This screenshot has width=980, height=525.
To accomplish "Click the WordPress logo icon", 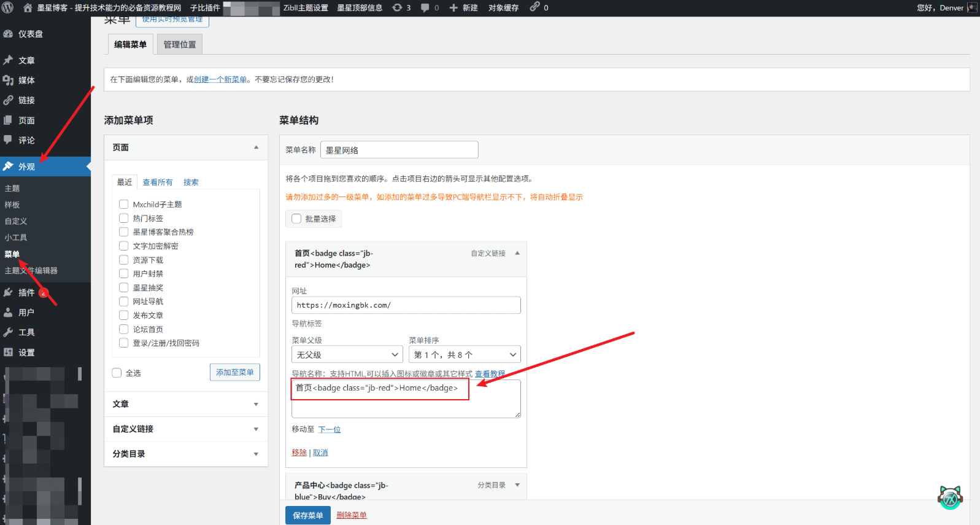I will (8, 8).
